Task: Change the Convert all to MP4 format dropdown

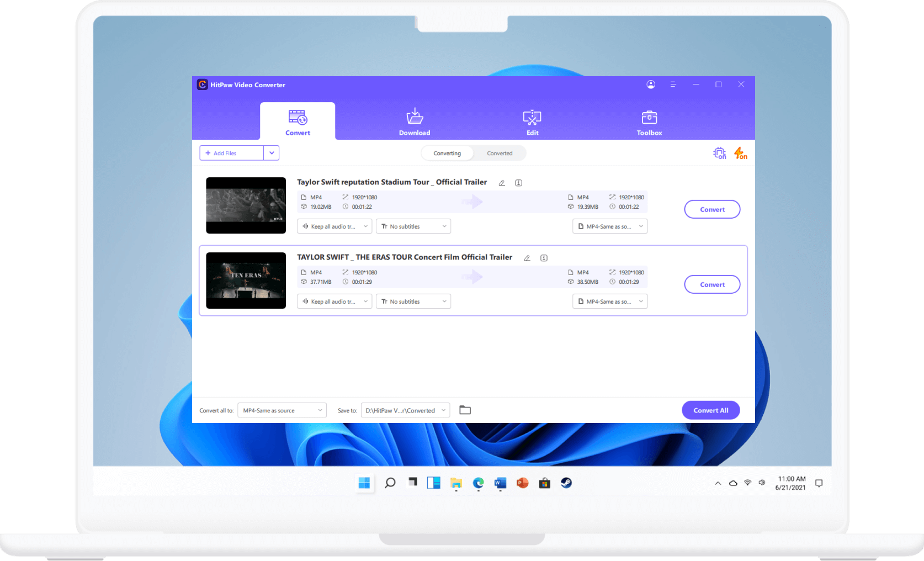Action: (x=282, y=410)
